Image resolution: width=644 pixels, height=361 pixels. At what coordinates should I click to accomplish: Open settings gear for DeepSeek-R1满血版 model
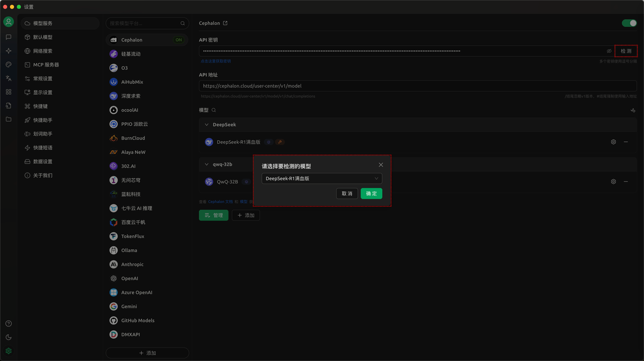tap(613, 142)
